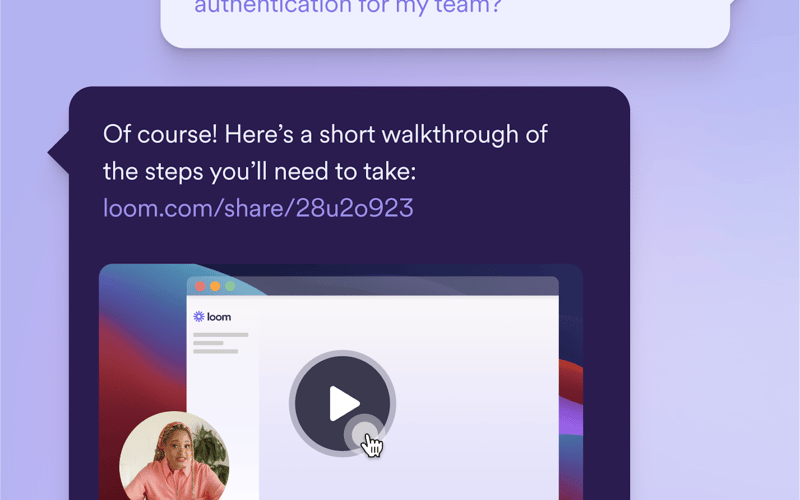Click the red close dot in the preview window
Viewport: 800px width, 500px height.
[x=201, y=286]
